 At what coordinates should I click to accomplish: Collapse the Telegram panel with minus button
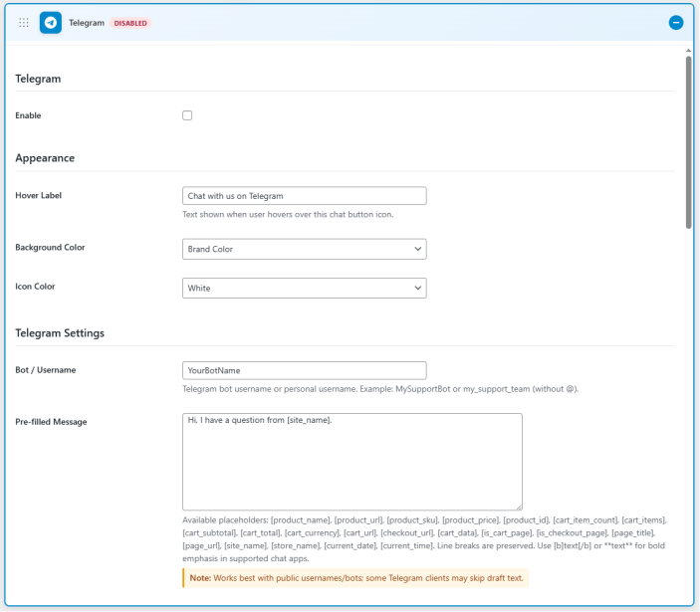point(675,23)
